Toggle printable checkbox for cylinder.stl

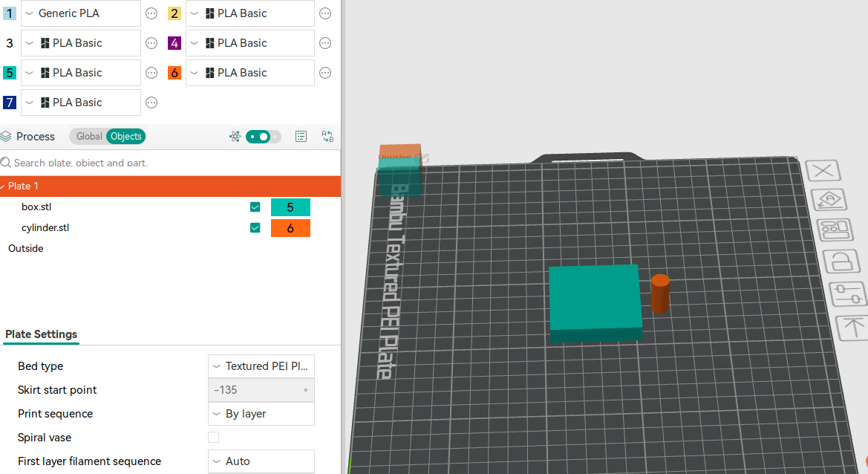[255, 227]
